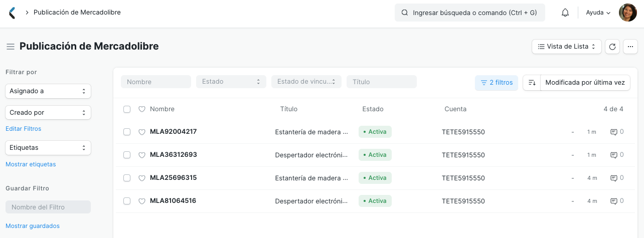This screenshot has height=238, width=644.
Task: Click the app logo icon in navbar
Action: pos(13,13)
